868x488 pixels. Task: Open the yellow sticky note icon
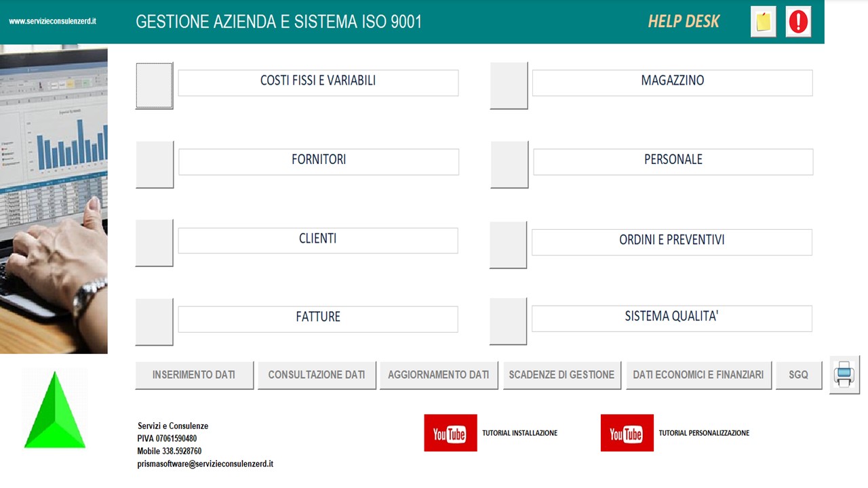pos(764,22)
